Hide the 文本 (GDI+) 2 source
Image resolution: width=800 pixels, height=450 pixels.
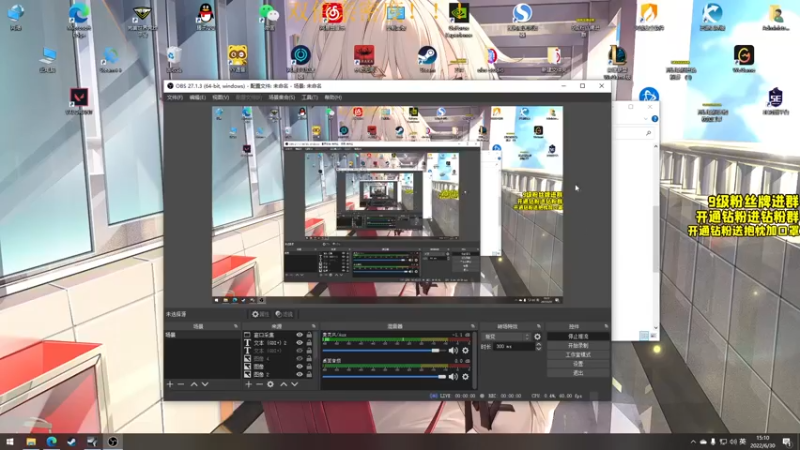[299, 343]
